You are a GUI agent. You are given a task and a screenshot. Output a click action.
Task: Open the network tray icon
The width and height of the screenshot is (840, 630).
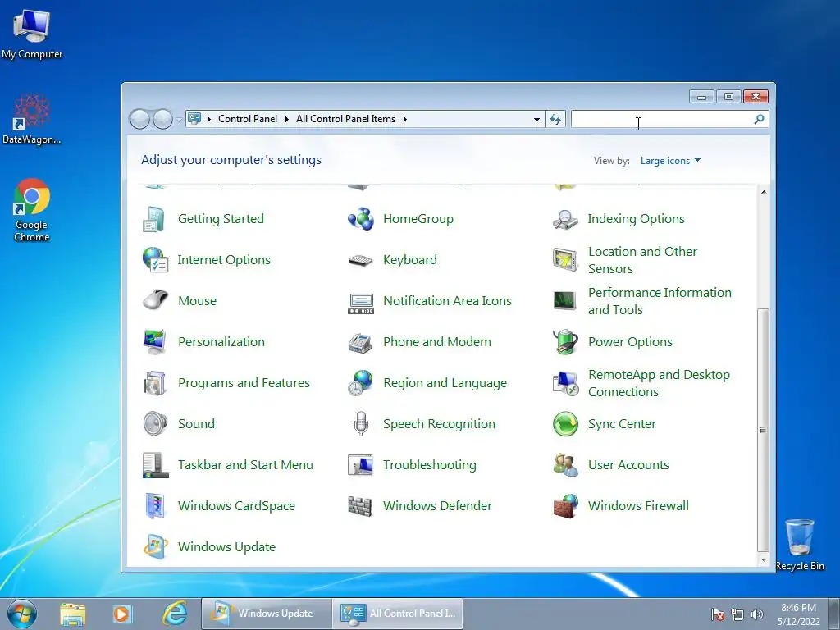[737, 614]
